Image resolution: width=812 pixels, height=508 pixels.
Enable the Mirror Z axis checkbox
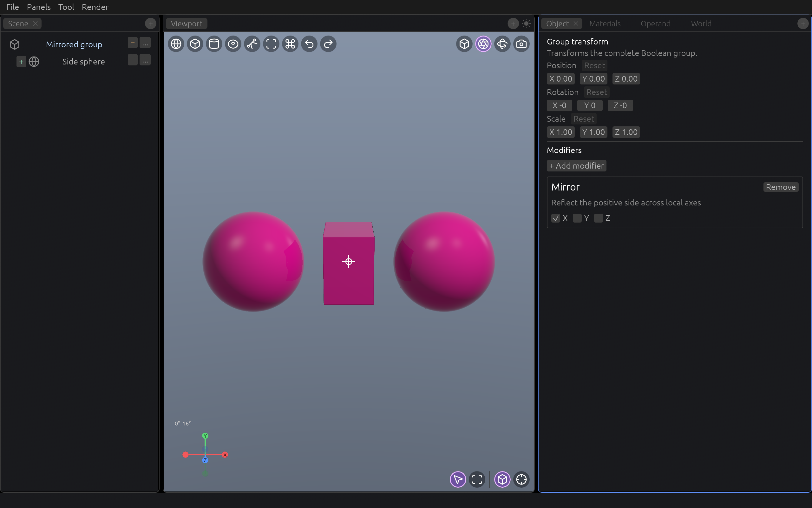tap(598, 218)
